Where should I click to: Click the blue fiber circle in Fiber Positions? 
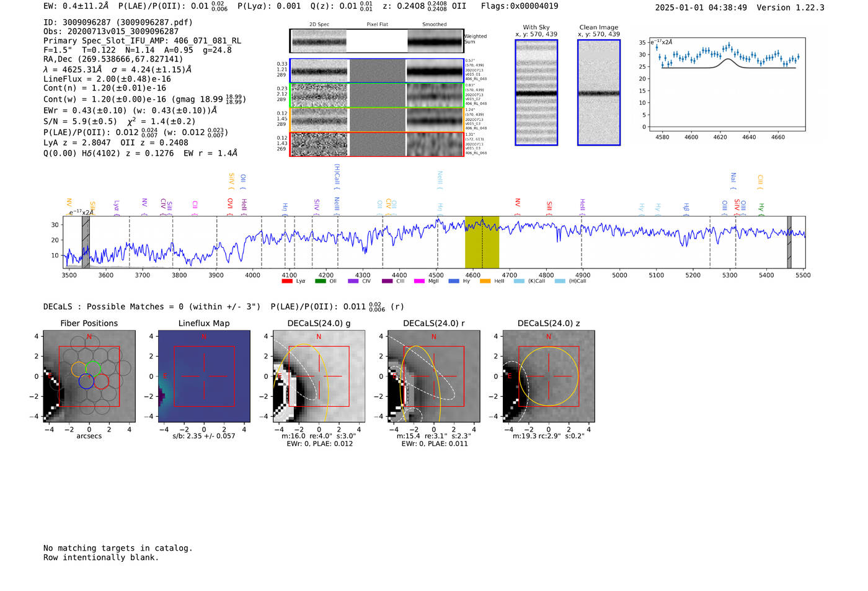point(86,381)
